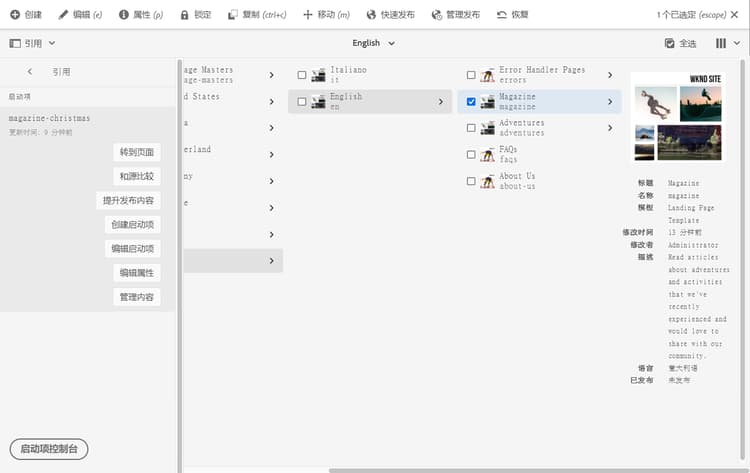Expand the Adventures row chevron

(610, 128)
